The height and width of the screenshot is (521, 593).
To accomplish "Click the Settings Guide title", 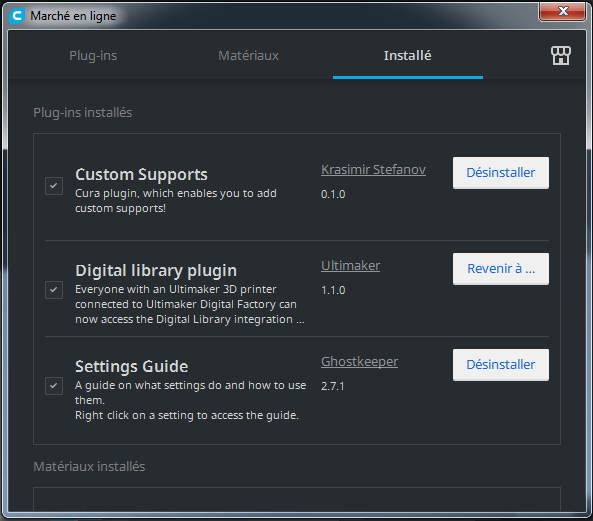I will [x=132, y=367].
